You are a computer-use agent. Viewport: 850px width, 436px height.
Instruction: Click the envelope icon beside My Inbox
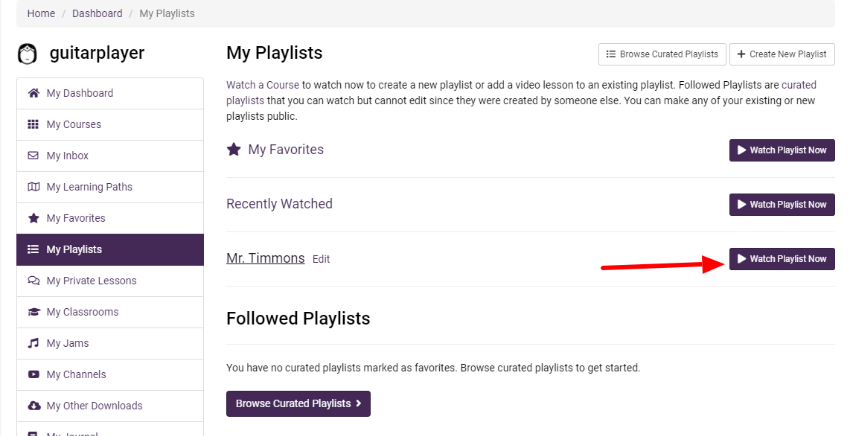point(33,156)
